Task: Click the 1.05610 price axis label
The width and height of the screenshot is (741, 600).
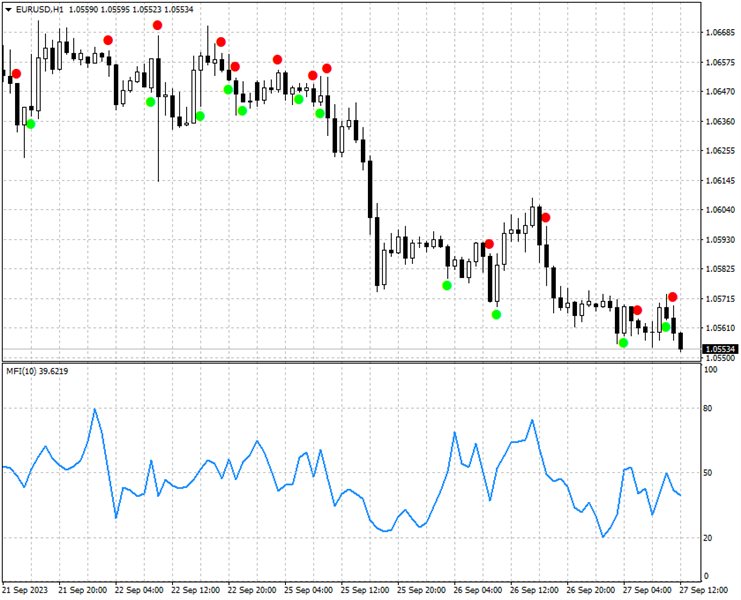Action: [x=720, y=328]
